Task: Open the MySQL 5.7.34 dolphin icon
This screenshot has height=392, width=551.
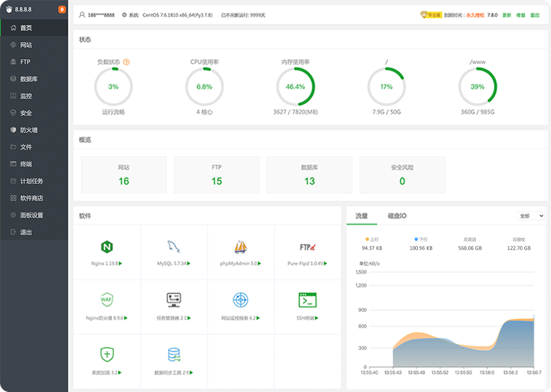Action: 173,247
